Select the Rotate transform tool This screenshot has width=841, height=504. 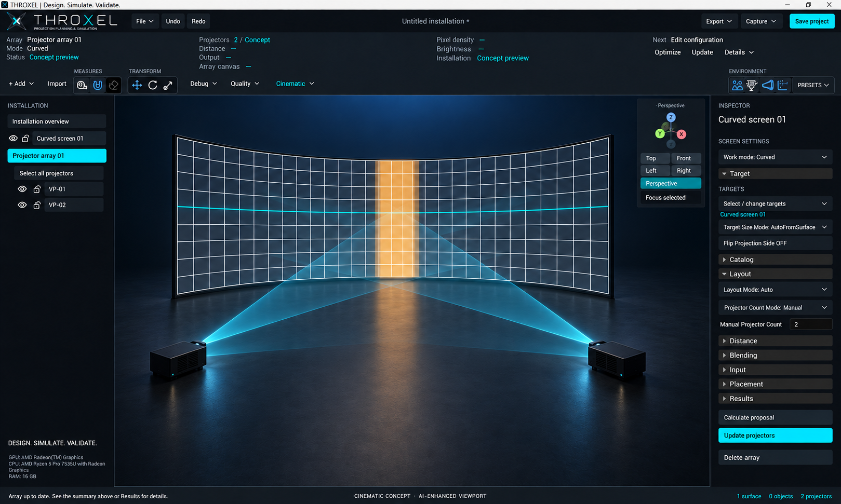point(153,85)
